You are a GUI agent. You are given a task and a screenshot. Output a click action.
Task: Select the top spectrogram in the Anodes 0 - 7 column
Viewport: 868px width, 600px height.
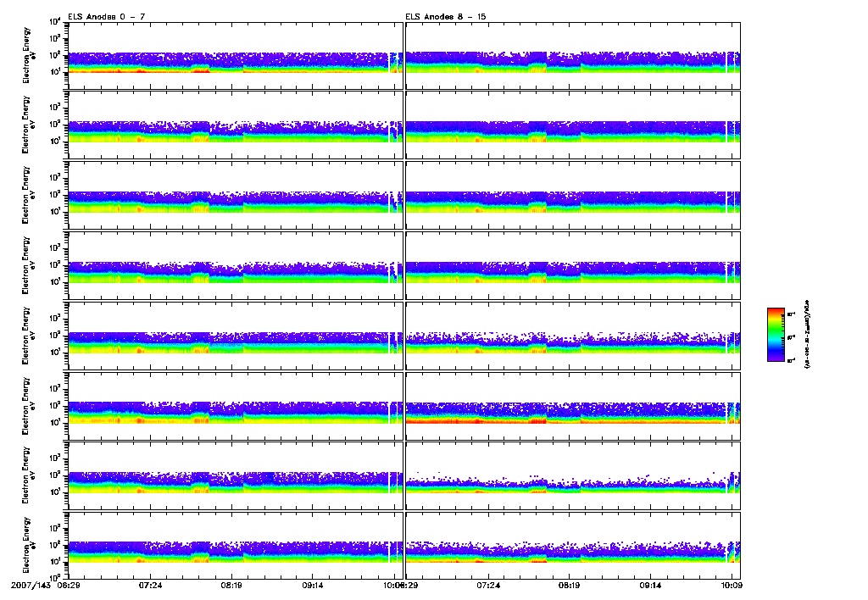tap(236, 56)
